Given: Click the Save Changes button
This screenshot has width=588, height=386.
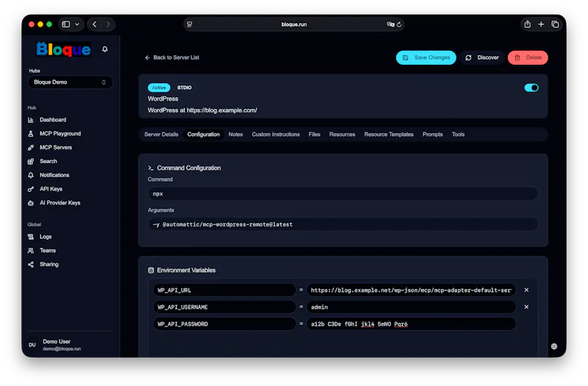Looking at the screenshot, I should (x=426, y=57).
